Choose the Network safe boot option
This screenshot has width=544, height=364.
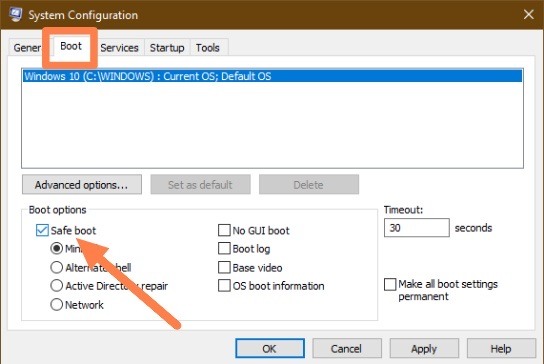(57, 305)
